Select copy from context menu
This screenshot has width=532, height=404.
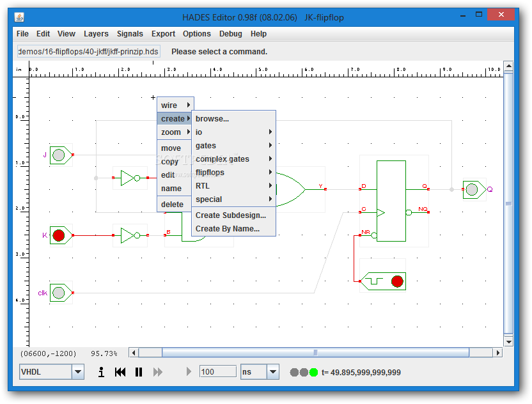(175, 162)
